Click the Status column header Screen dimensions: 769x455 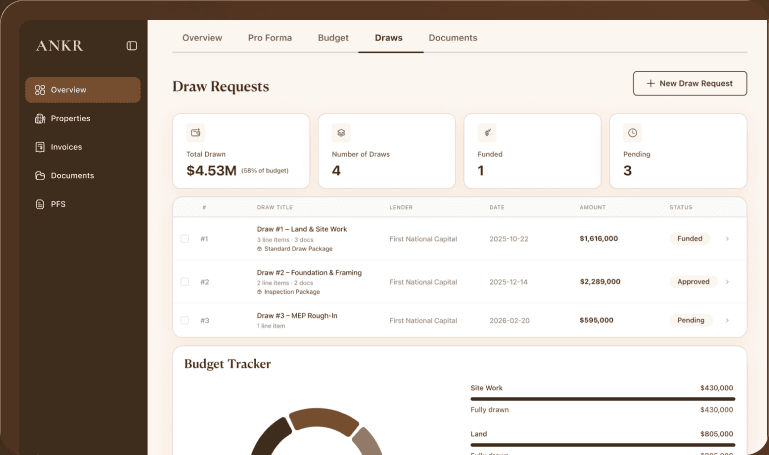pos(681,207)
